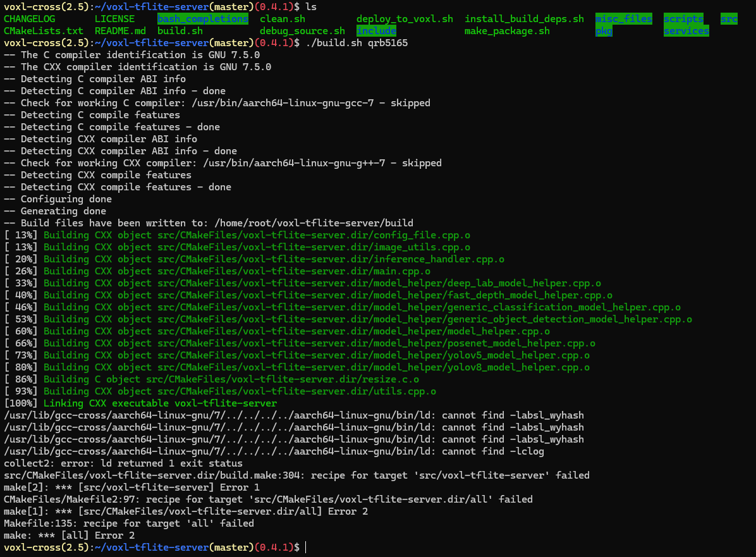The image size is (756, 557).
Task: Click the generic_classification_model_helper.cpp.o line
Action: [343, 307]
